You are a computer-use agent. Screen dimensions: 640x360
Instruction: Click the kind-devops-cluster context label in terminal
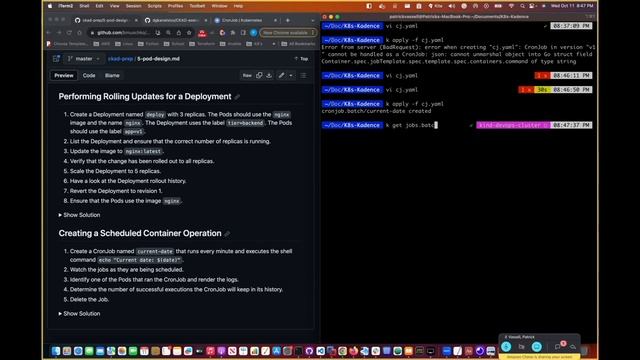pyautogui.click(x=513, y=125)
